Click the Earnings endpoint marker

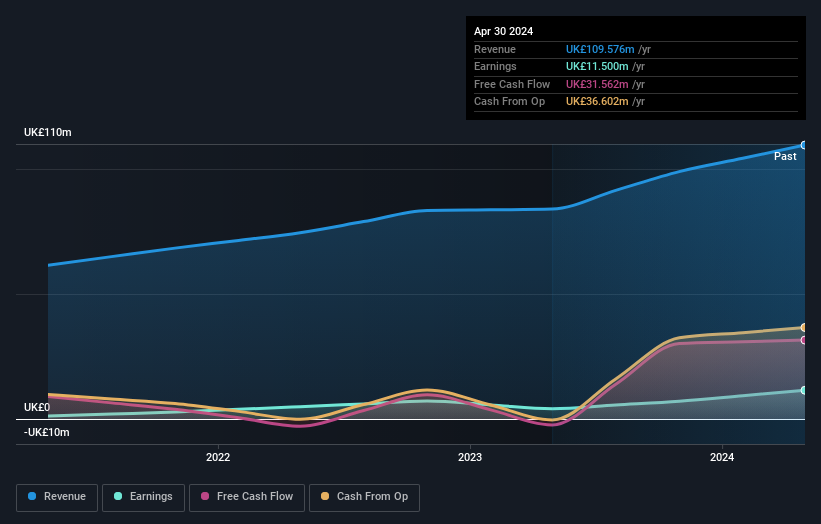(803, 391)
